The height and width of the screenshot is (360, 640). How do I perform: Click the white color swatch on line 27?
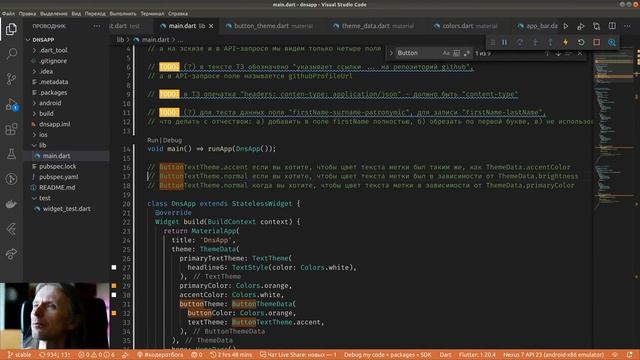[x=114, y=268]
